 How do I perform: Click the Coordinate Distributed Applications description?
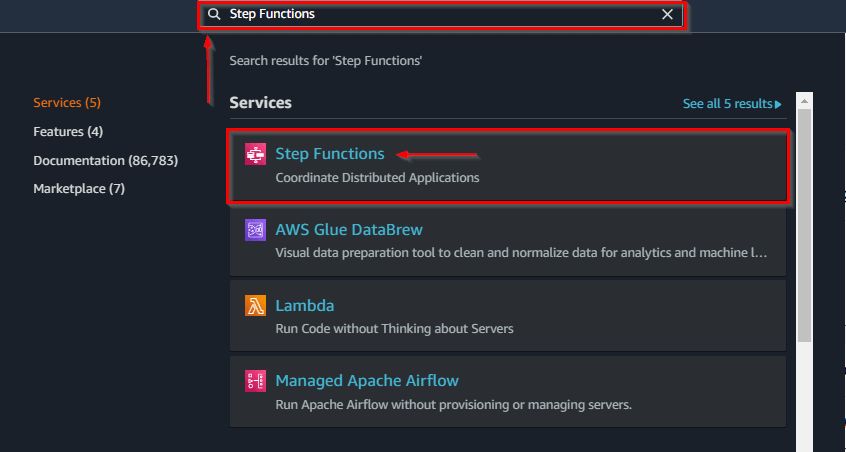pyautogui.click(x=377, y=178)
